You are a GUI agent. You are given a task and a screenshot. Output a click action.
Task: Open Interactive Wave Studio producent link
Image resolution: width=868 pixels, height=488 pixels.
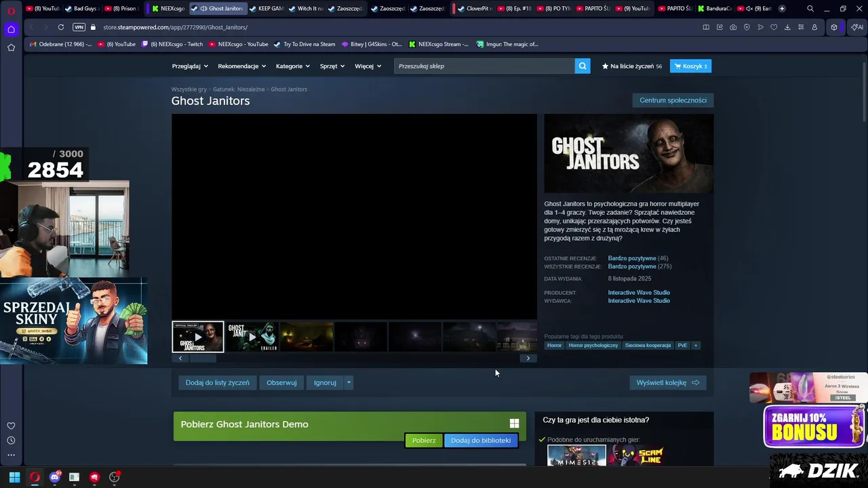(x=639, y=293)
